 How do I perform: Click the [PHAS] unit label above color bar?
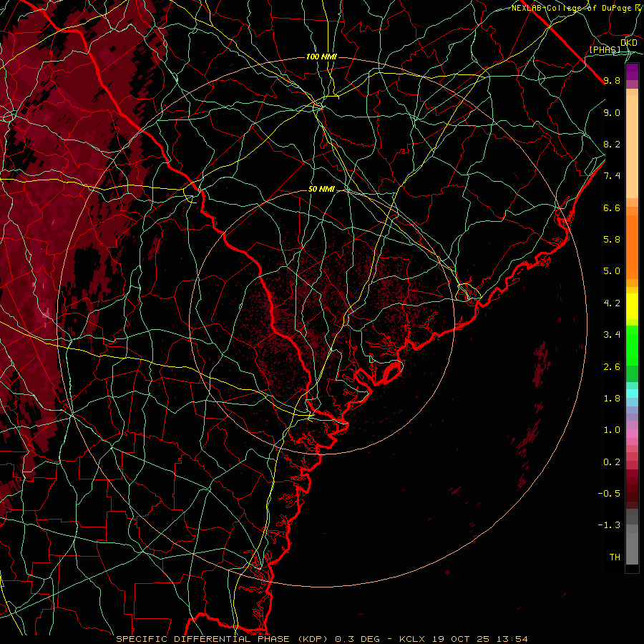pyautogui.click(x=605, y=49)
